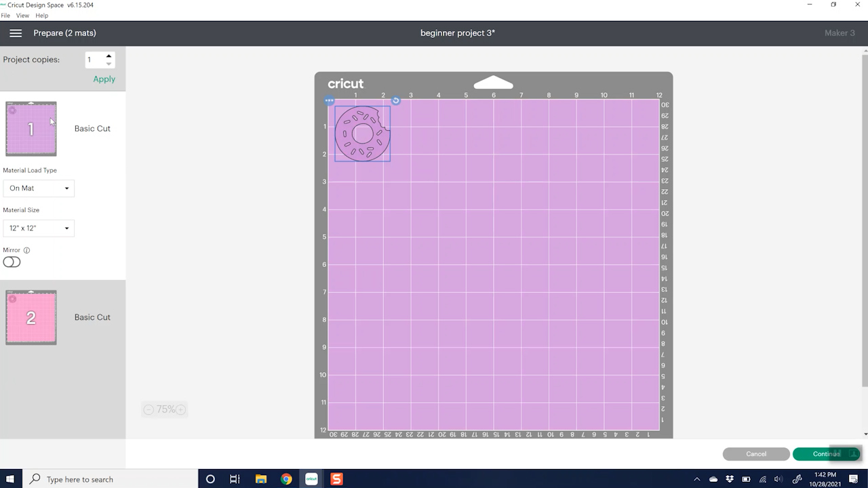The width and height of the screenshot is (868, 488).
Task: Open the Material Size dropdown
Action: 39,228
